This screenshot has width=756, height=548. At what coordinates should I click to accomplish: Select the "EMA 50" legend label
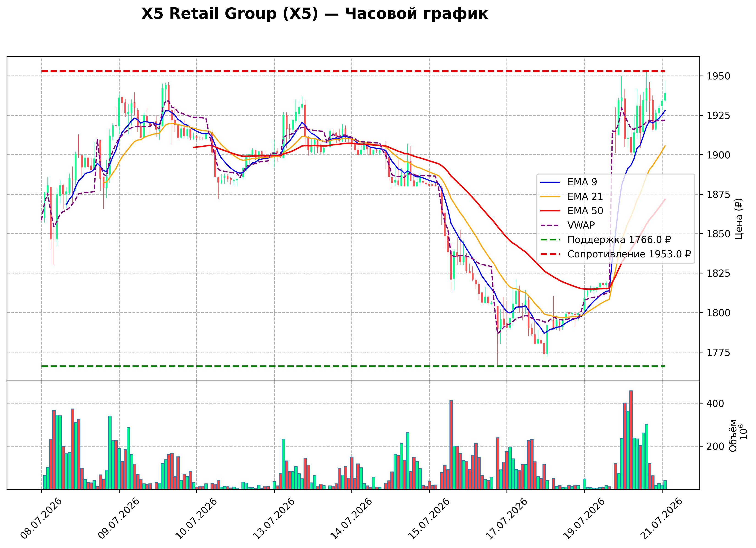(585, 211)
